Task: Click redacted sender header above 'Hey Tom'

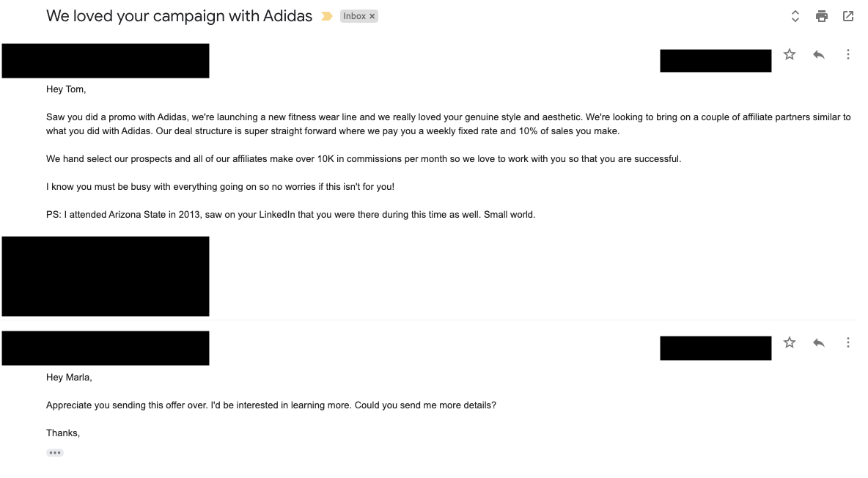Action: (x=105, y=60)
